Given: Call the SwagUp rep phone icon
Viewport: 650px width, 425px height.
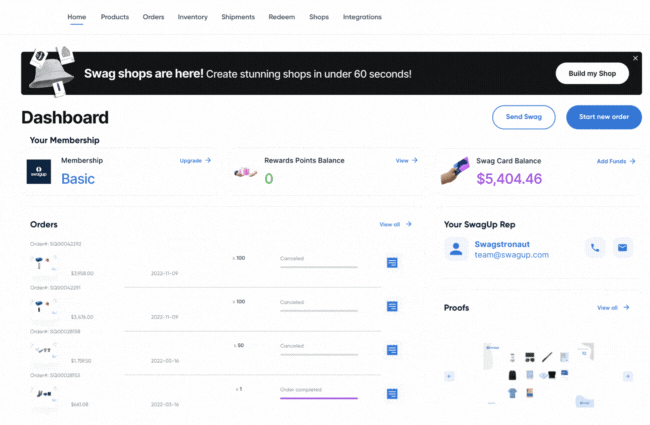Looking at the screenshot, I should pos(595,248).
